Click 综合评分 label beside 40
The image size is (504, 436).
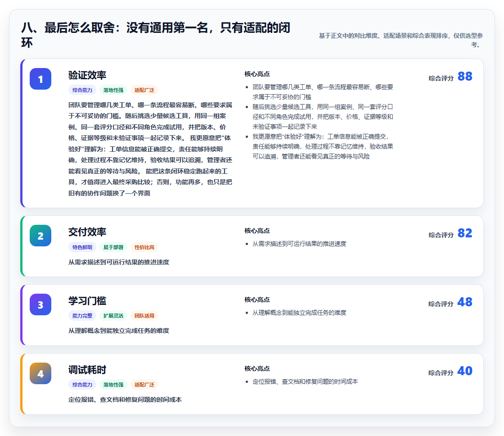[441, 372]
